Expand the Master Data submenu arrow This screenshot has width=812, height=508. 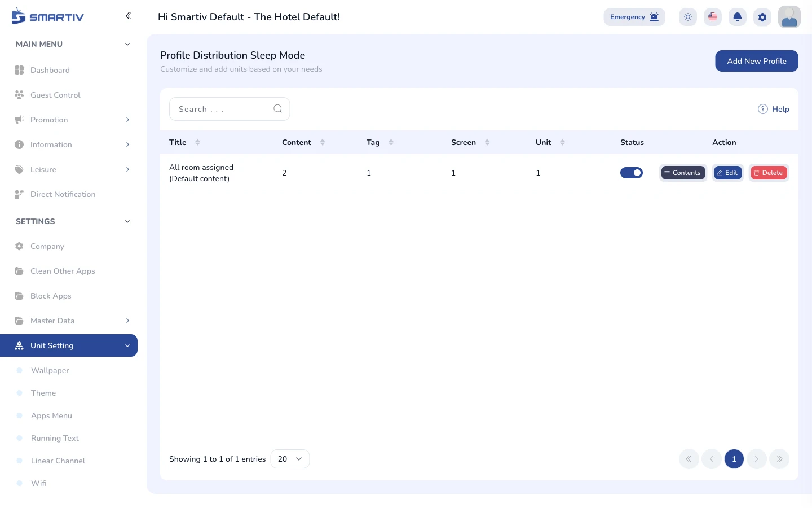(127, 321)
